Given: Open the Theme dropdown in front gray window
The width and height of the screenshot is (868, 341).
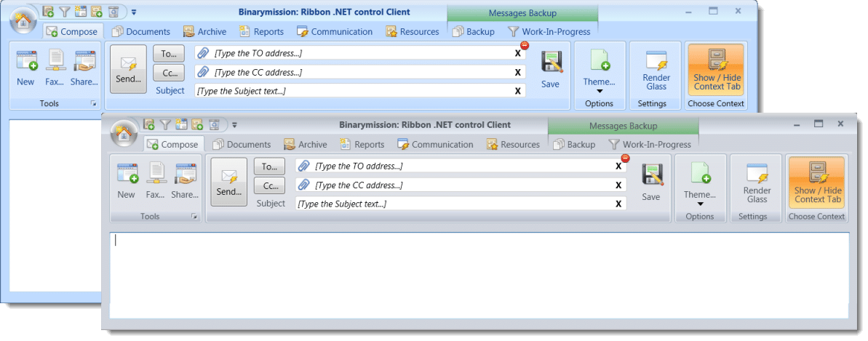Looking at the screenshot, I should point(700,182).
